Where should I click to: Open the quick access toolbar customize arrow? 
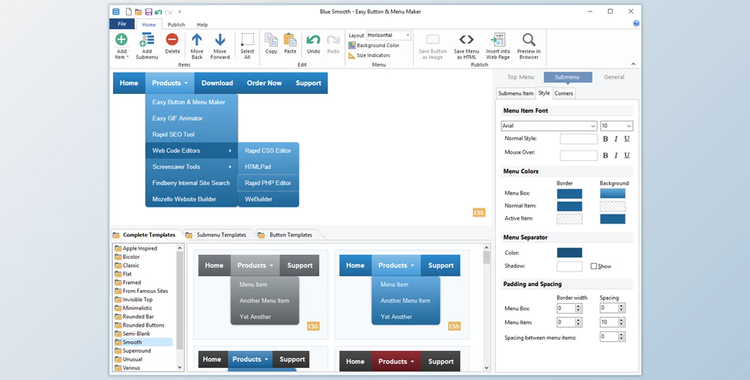(180, 11)
